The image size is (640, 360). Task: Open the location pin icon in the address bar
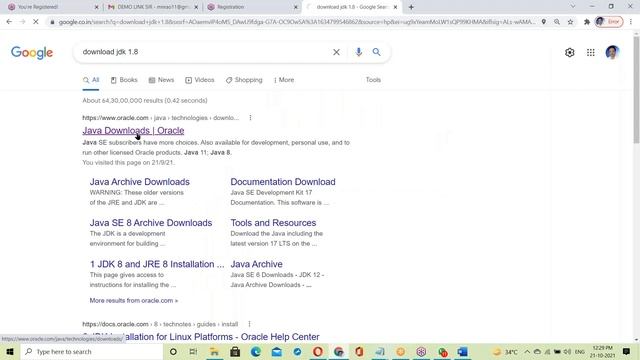coord(544,22)
